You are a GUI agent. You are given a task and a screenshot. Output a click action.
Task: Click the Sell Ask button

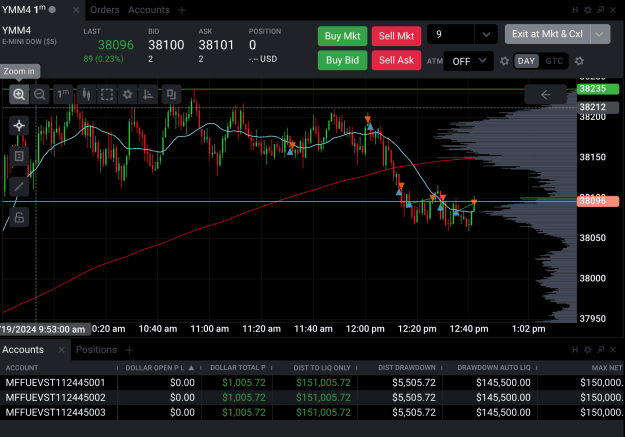396,60
